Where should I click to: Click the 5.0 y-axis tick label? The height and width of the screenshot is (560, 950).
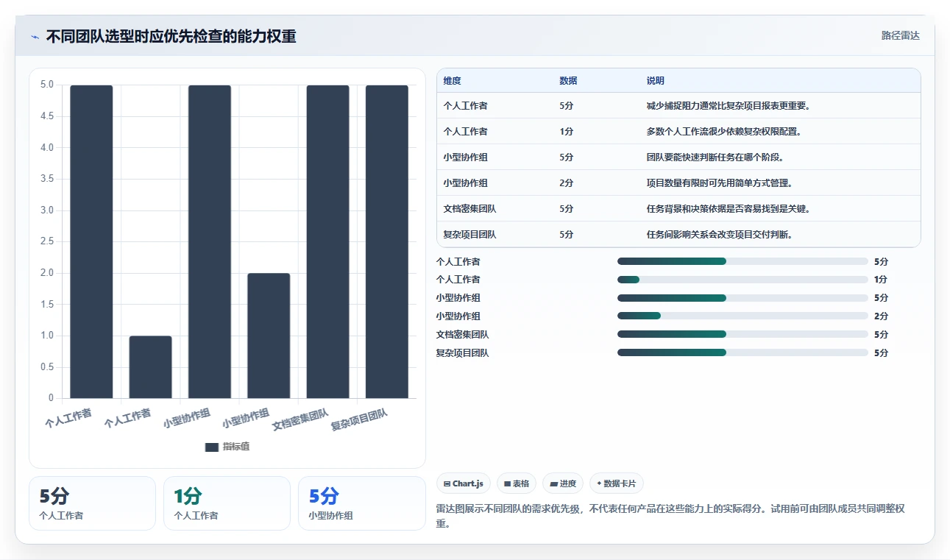[46, 85]
